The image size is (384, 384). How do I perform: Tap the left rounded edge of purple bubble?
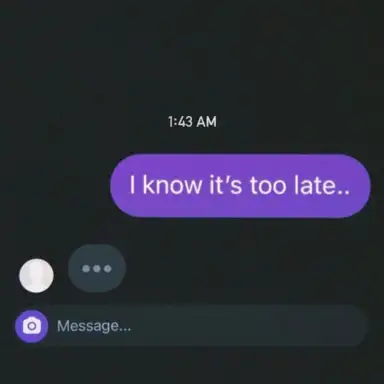coord(118,186)
